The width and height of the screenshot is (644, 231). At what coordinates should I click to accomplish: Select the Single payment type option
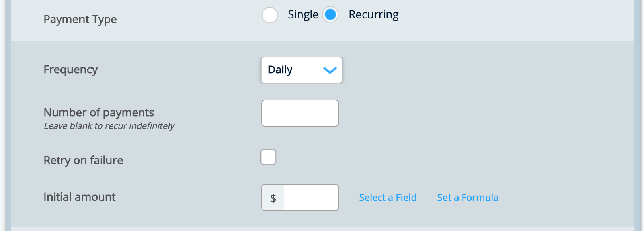click(x=270, y=15)
